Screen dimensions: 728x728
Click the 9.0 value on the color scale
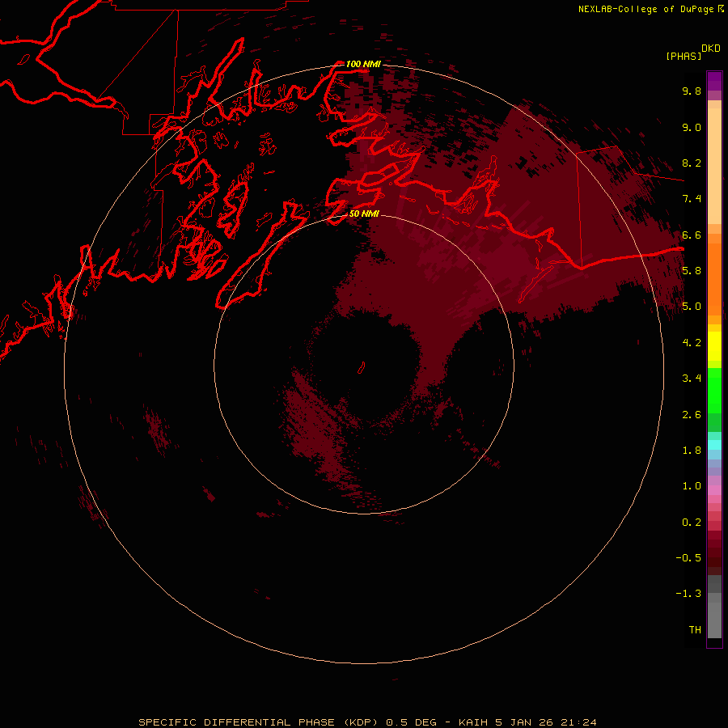[x=692, y=128]
